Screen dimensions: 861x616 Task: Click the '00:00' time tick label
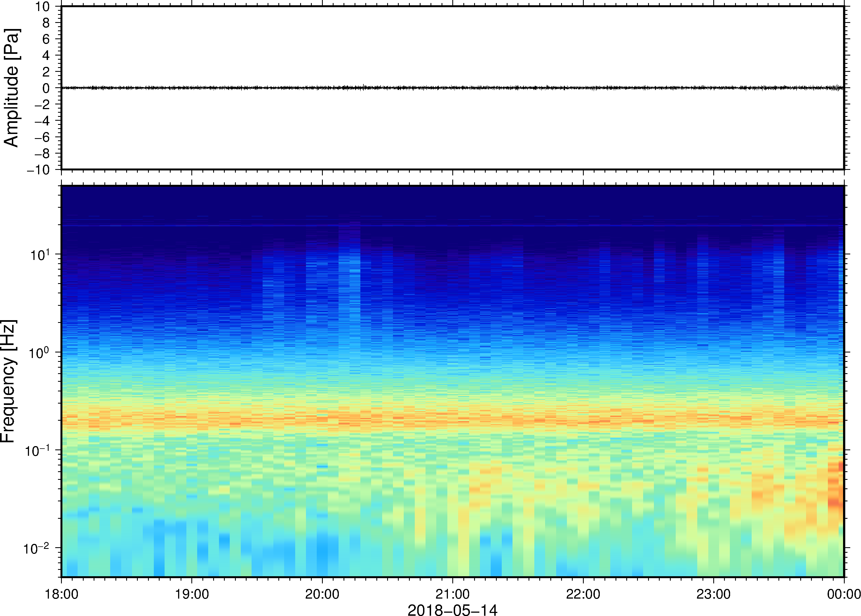[x=844, y=594]
